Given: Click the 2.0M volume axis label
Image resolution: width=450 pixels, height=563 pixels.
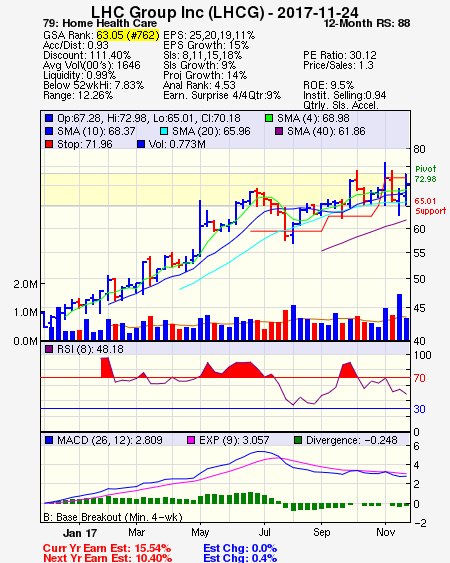Looking at the screenshot, I should (25, 284).
